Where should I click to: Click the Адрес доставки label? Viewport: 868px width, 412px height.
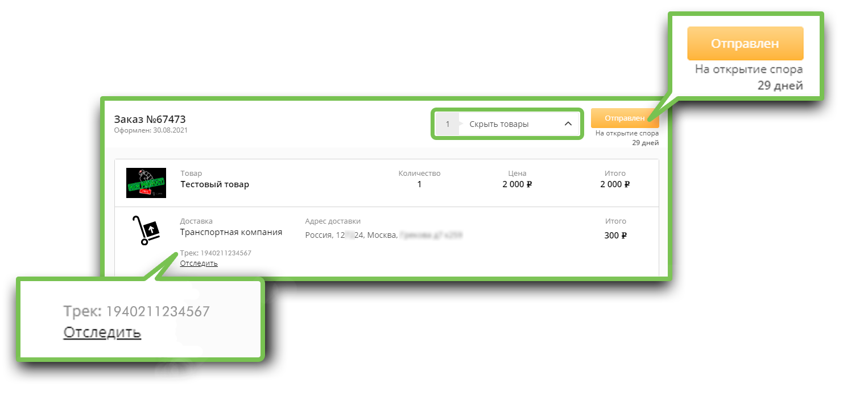[x=333, y=221]
